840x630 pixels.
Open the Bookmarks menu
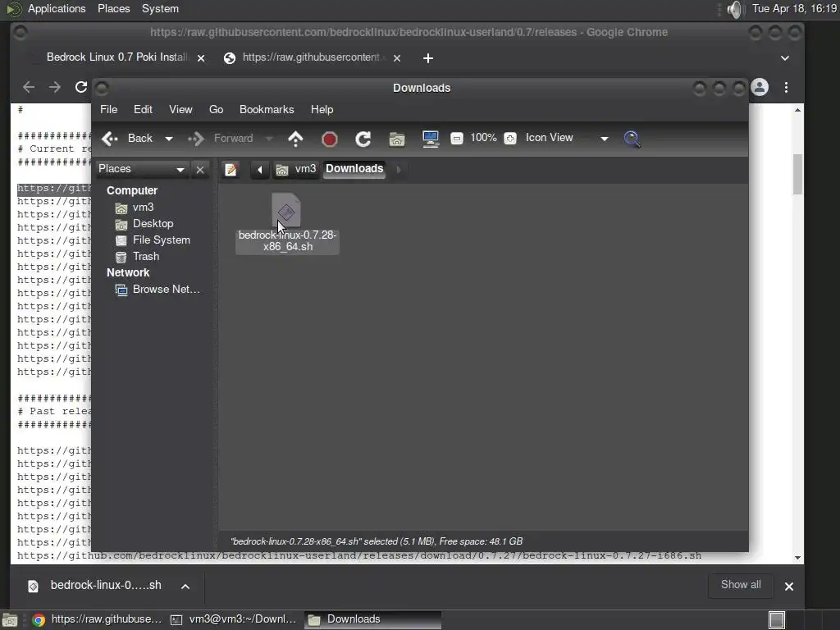(267, 110)
